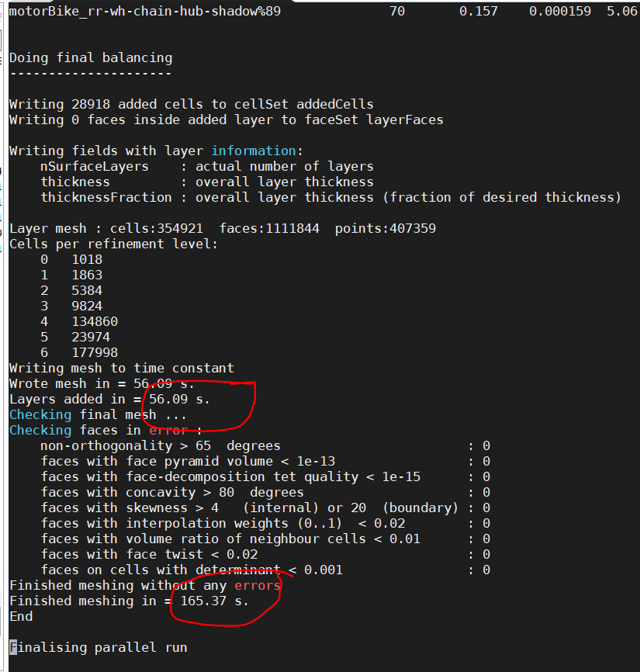Click the blue word "information"
The image size is (640, 672).
click(x=253, y=151)
